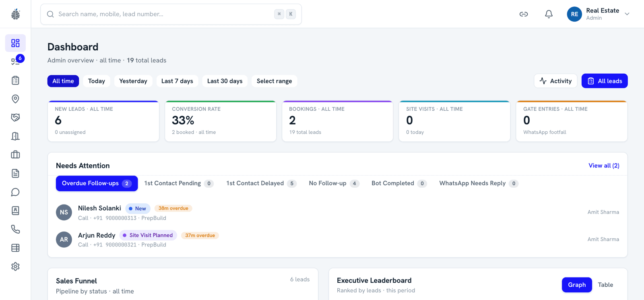Open the notifications bell icon
The height and width of the screenshot is (300, 644).
(x=549, y=14)
